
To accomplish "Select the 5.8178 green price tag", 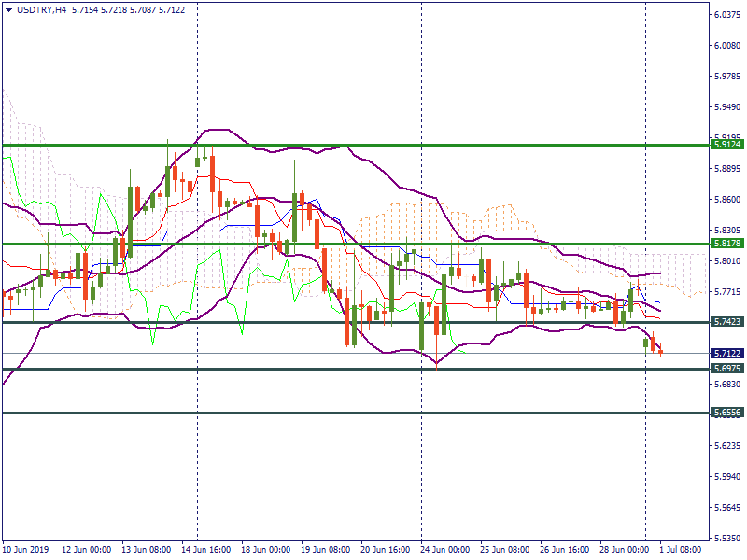I will (726, 244).
